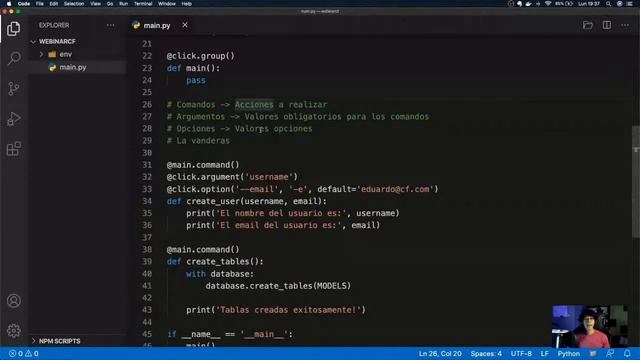640x360 pixels.
Task: Click Ln 26, Col 20 in status bar
Action: (440, 353)
